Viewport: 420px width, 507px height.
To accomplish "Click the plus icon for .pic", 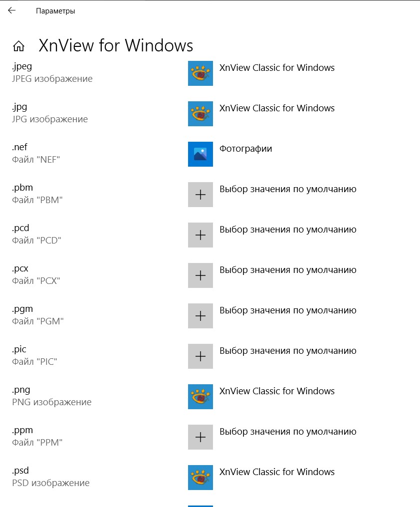I will pyautogui.click(x=201, y=356).
